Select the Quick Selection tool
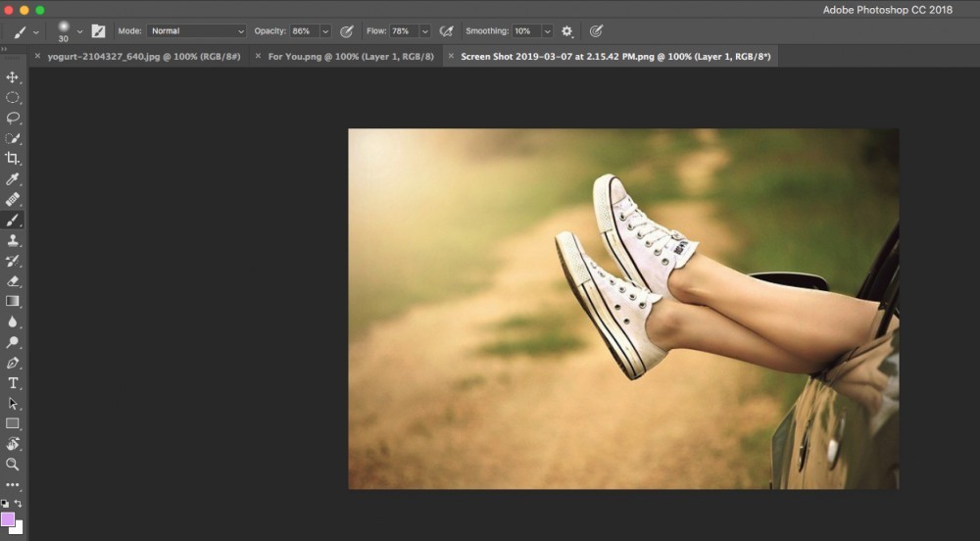This screenshot has height=541, width=980. (x=13, y=139)
